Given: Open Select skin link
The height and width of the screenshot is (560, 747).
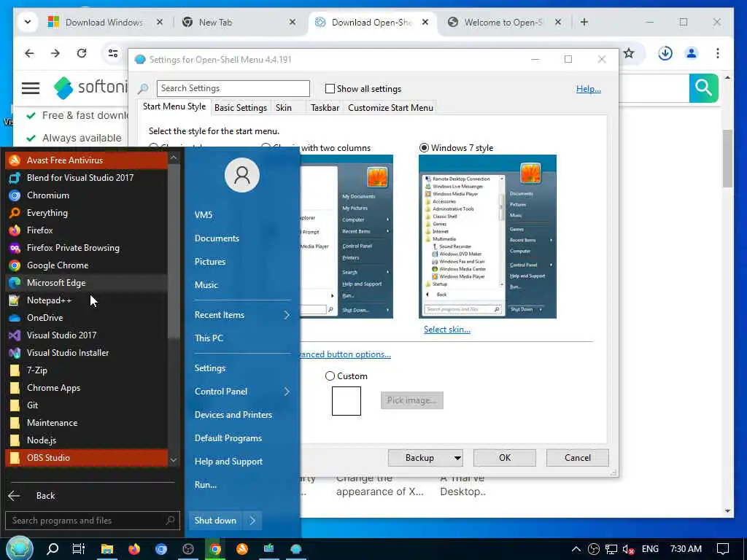Looking at the screenshot, I should pos(447,330).
